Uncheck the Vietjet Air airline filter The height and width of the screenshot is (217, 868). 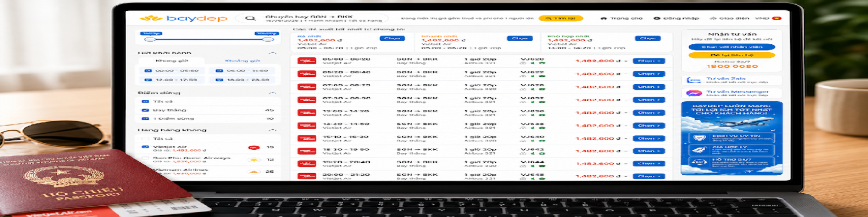click(x=145, y=147)
